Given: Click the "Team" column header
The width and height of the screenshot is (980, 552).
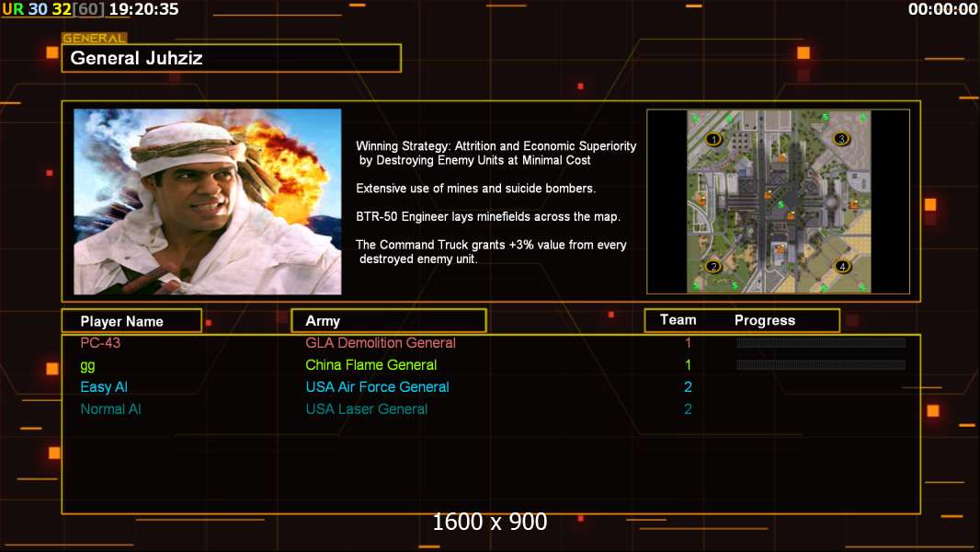Looking at the screenshot, I should pyautogui.click(x=678, y=320).
